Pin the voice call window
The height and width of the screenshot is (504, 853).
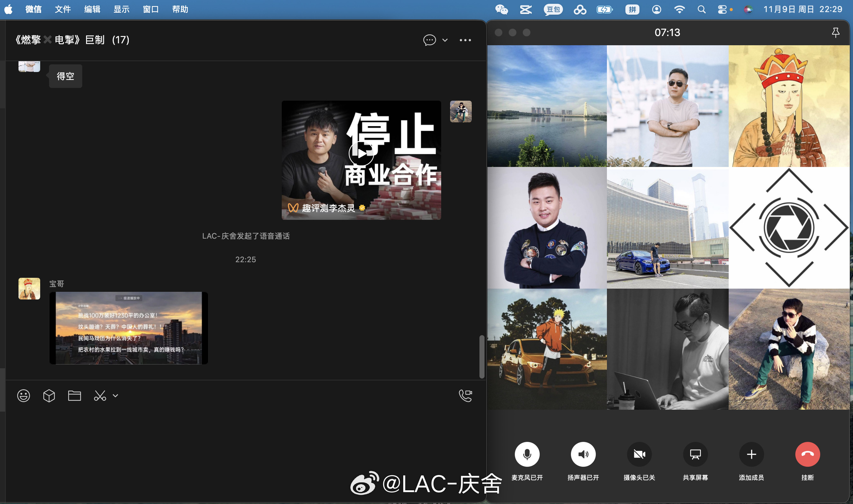tap(835, 32)
